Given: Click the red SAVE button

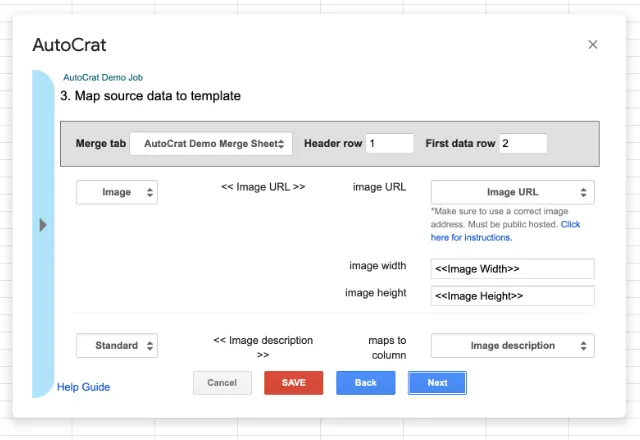Looking at the screenshot, I should pos(293,383).
